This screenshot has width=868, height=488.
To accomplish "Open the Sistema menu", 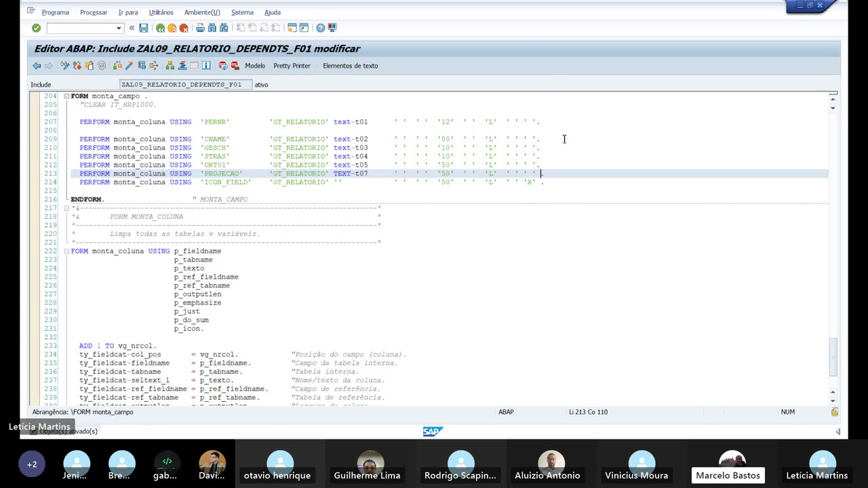I will [x=242, y=12].
